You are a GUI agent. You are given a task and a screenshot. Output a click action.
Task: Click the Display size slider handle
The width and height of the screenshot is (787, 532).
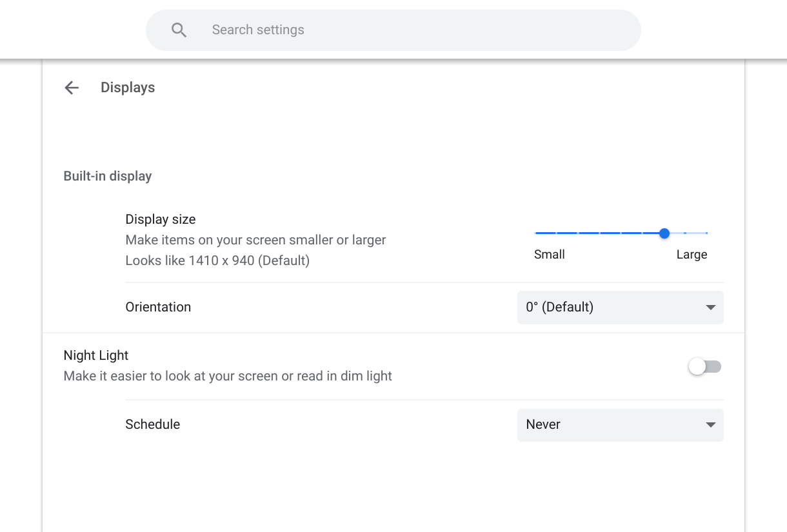click(x=664, y=233)
